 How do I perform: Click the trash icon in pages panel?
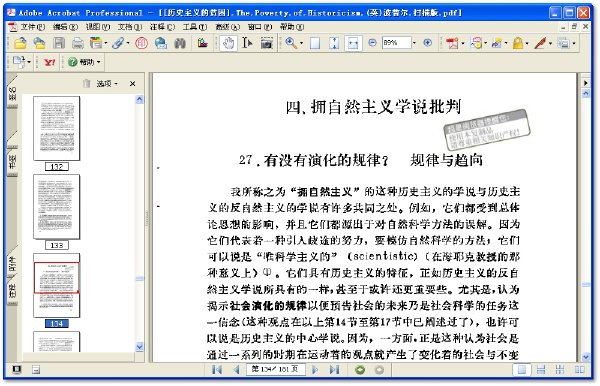click(x=86, y=83)
